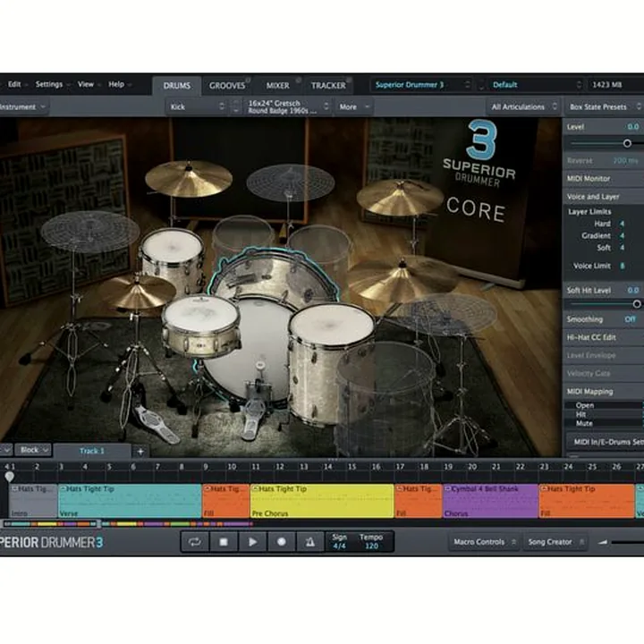
Task: Expand the MIDI Monitor section
Action: click(603, 179)
